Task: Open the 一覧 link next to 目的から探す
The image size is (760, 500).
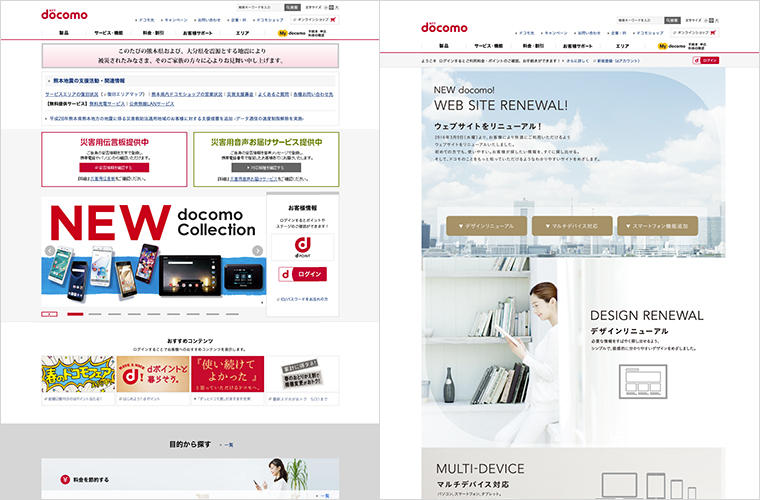Action: click(227, 444)
